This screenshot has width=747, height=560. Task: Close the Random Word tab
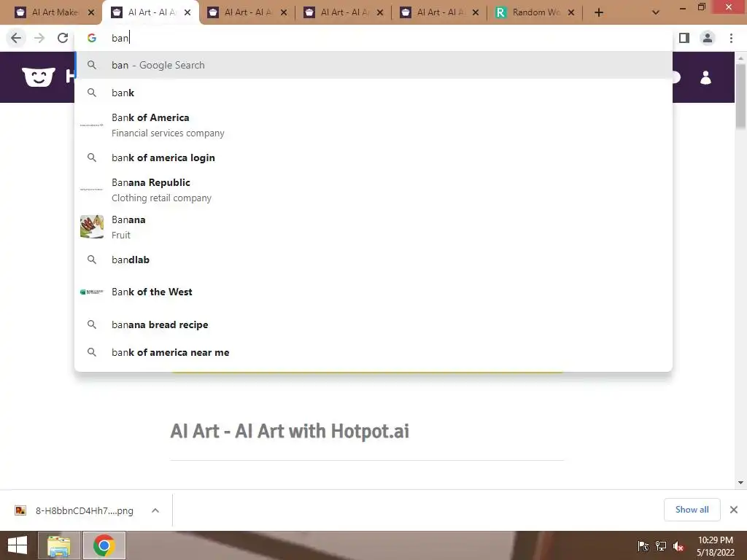(571, 13)
